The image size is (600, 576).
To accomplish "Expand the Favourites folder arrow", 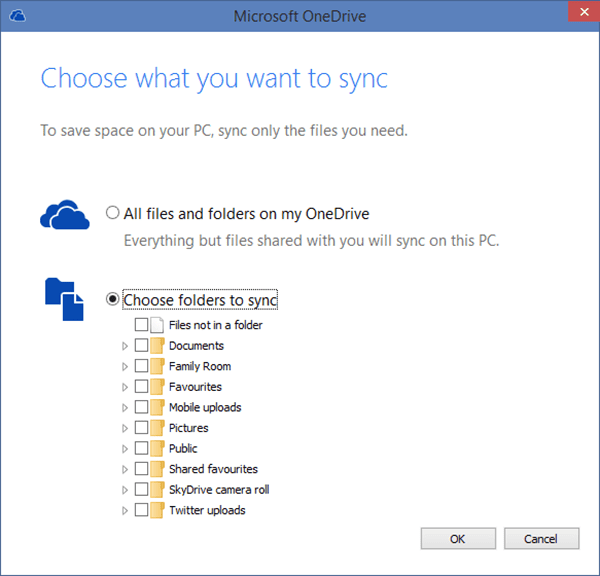I will coord(125,387).
